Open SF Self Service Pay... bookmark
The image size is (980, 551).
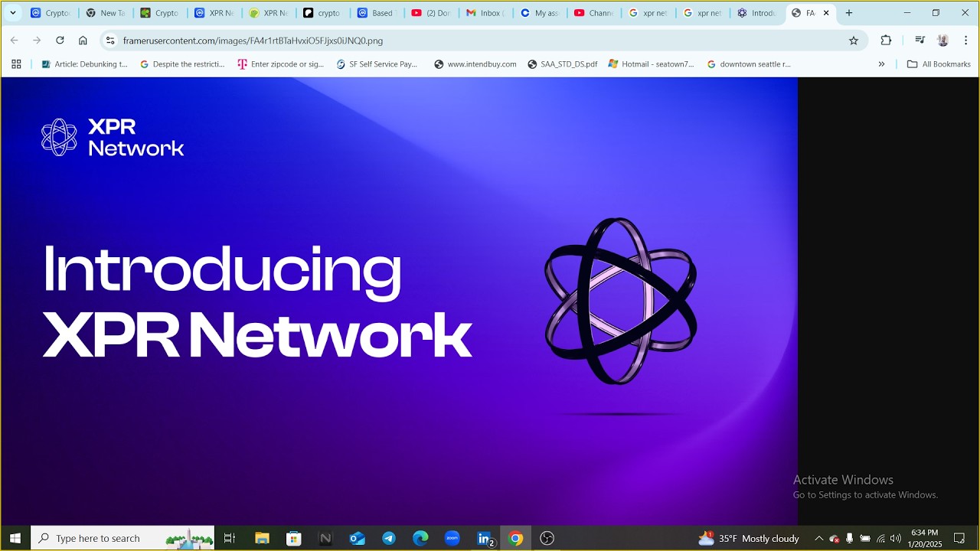point(377,64)
